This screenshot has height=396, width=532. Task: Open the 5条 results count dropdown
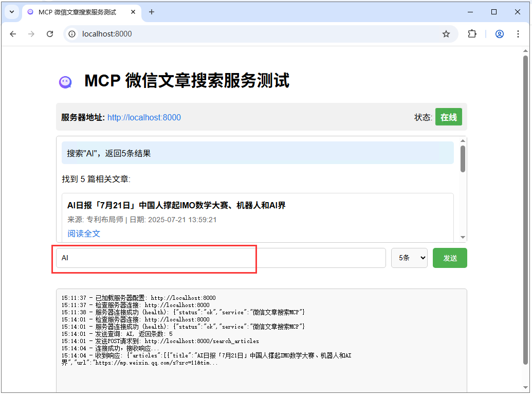pos(409,258)
